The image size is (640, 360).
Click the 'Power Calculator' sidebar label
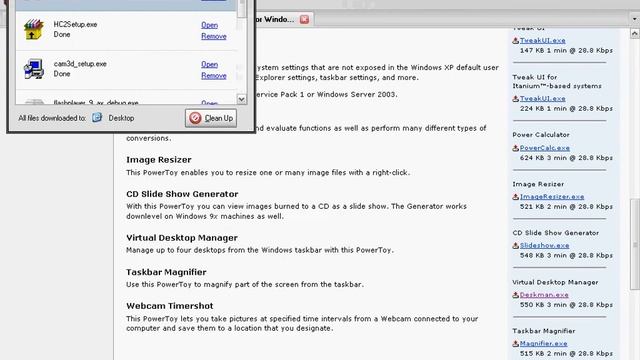541,135
